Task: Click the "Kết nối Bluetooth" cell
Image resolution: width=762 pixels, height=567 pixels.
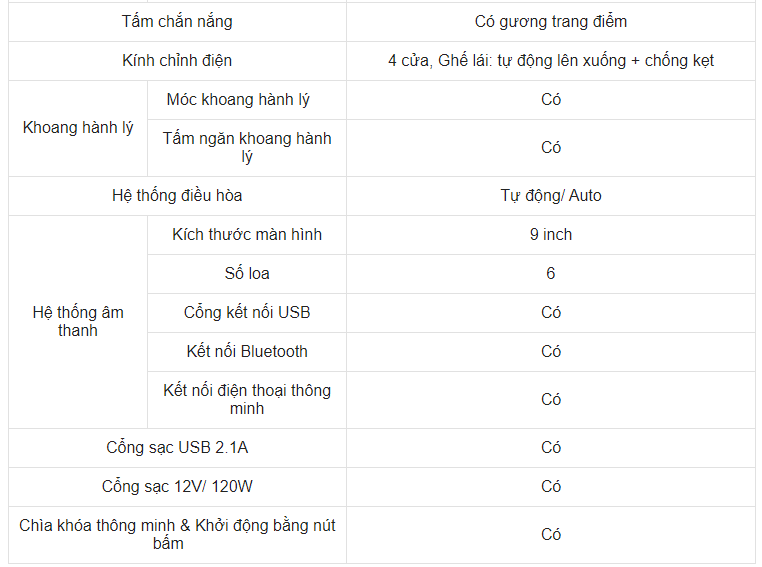Action: click(x=247, y=351)
